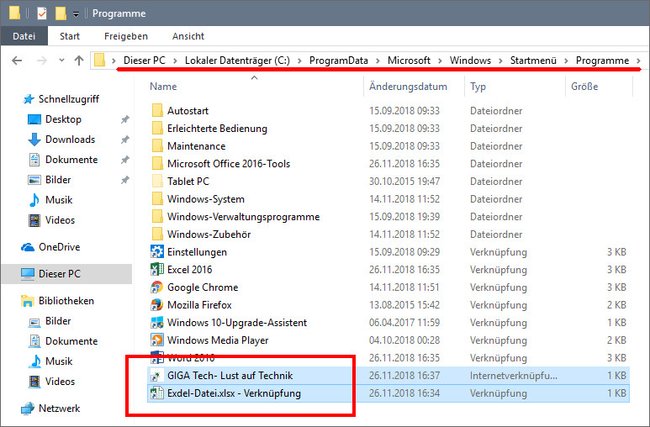Click the Videos icon under Bibliotheken
This screenshot has height=427, width=650.
click(x=34, y=381)
